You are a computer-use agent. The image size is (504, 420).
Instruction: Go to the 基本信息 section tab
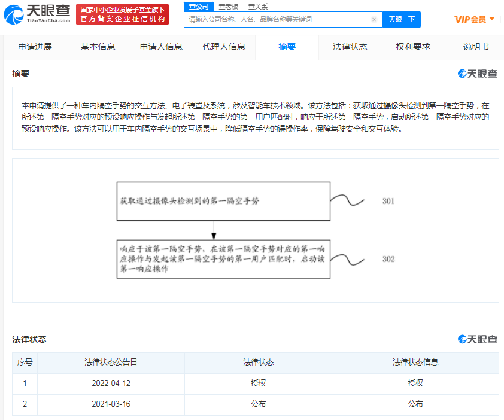click(98, 47)
